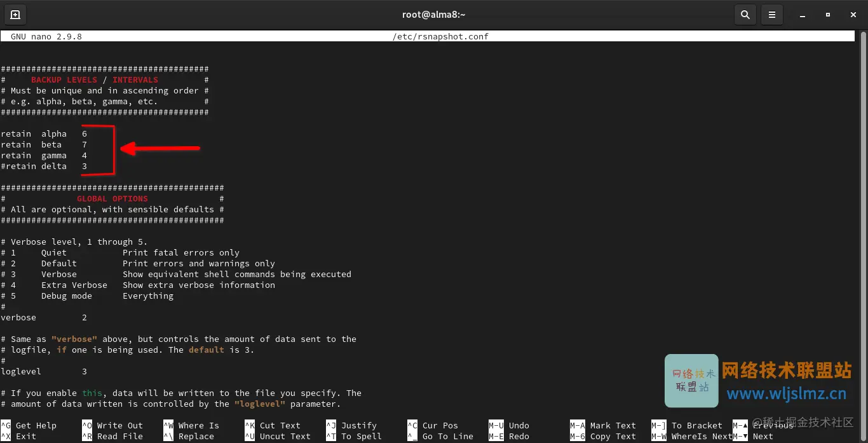Viewport: 868px width, 443px height.
Task: Click M-] To Bracket shortcut
Action: (687, 426)
